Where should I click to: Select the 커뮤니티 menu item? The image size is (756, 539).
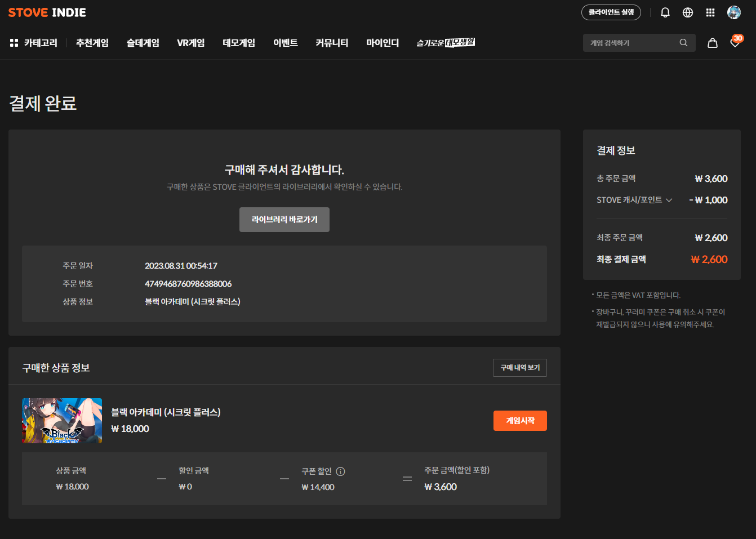coord(332,43)
